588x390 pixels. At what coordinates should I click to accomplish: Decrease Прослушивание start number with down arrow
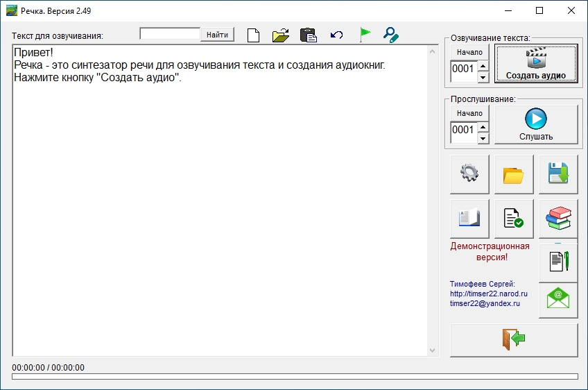483,138
